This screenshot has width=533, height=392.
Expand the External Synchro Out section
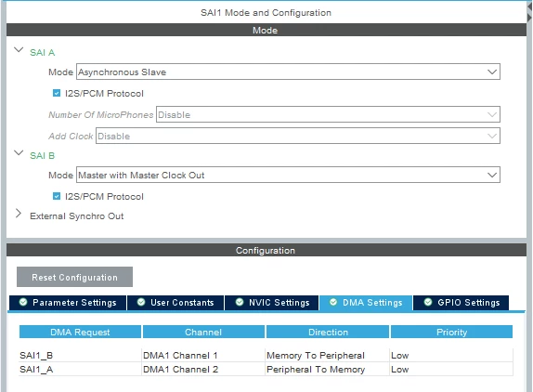click(19, 214)
